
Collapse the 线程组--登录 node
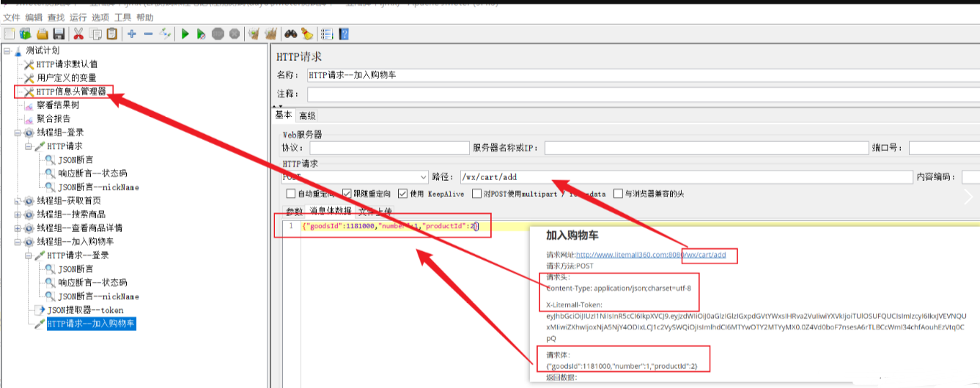(x=18, y=133)
